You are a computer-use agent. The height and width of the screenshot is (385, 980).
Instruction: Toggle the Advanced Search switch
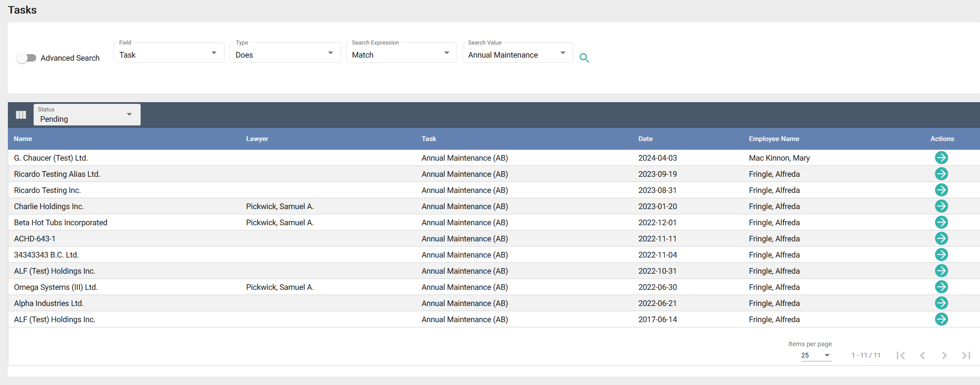pos(27,58)
